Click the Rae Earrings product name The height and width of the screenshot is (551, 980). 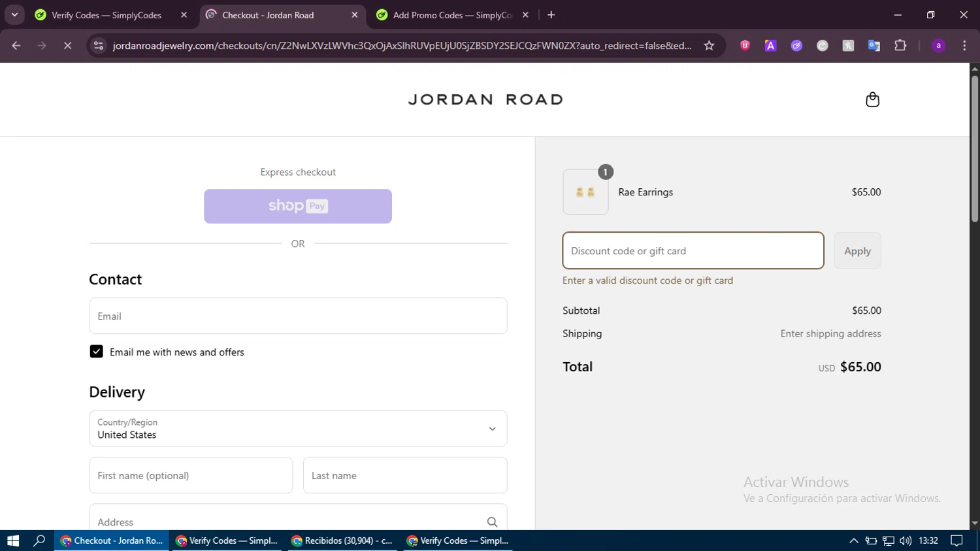coord(645,192)
